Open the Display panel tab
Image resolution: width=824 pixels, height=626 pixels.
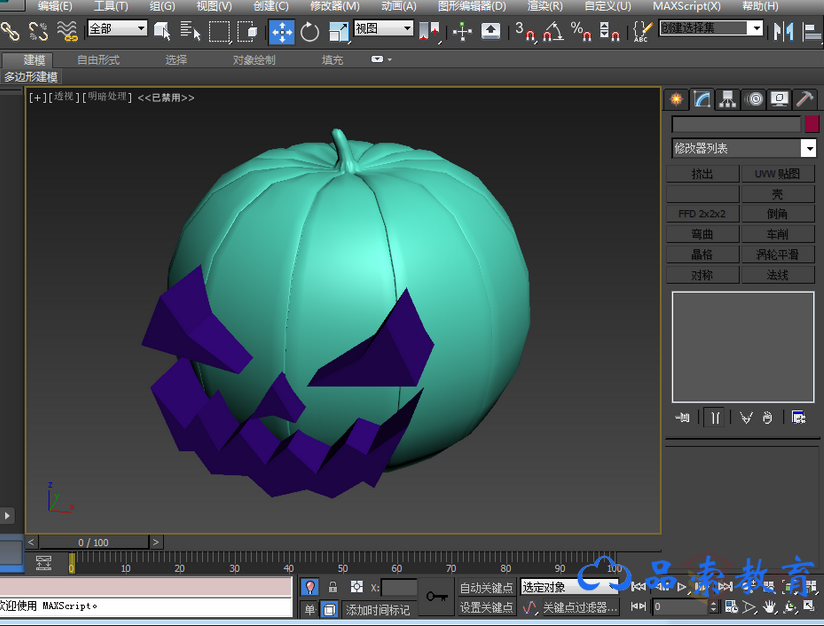[779, 99]
